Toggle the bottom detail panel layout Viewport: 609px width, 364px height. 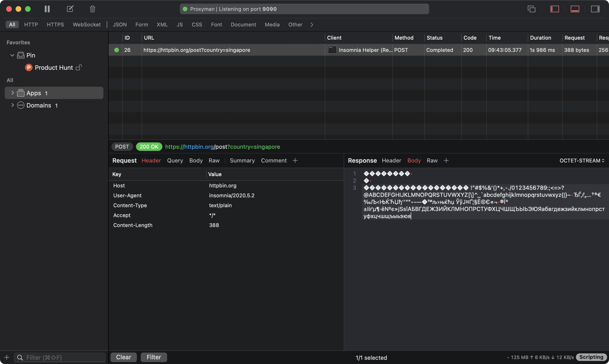tap(575, 9)
